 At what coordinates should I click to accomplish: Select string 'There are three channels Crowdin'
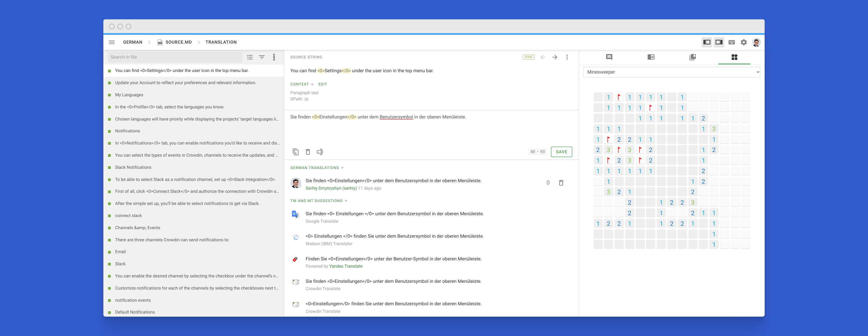pos(172,240)
